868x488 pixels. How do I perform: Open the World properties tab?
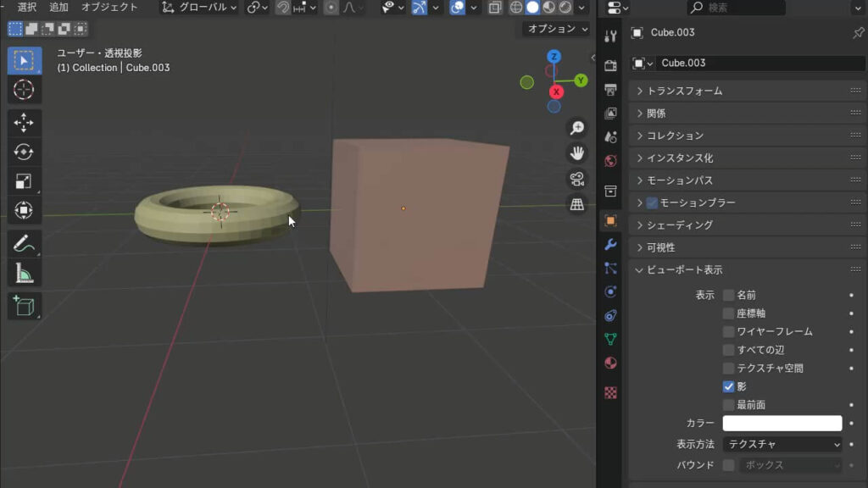[610, 161]
